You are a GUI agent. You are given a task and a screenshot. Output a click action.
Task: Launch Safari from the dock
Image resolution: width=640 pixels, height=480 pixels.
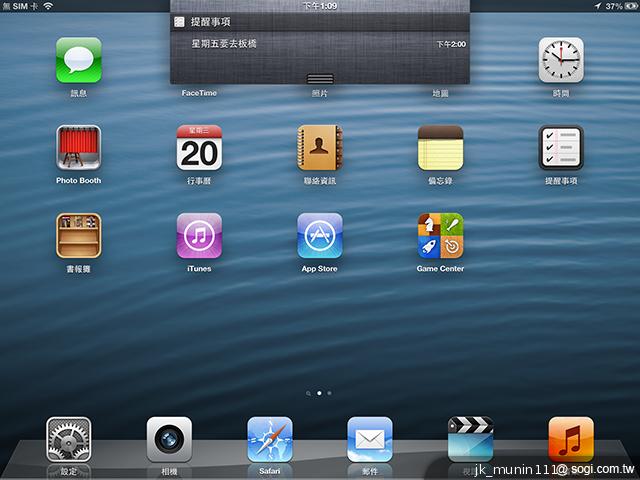[270, 440]
